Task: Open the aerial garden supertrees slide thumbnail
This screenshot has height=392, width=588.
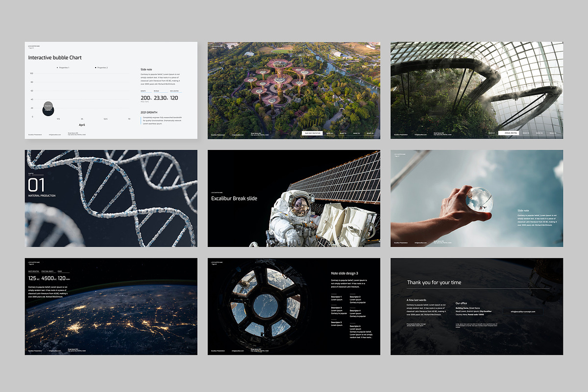Action: coord(294,90)
